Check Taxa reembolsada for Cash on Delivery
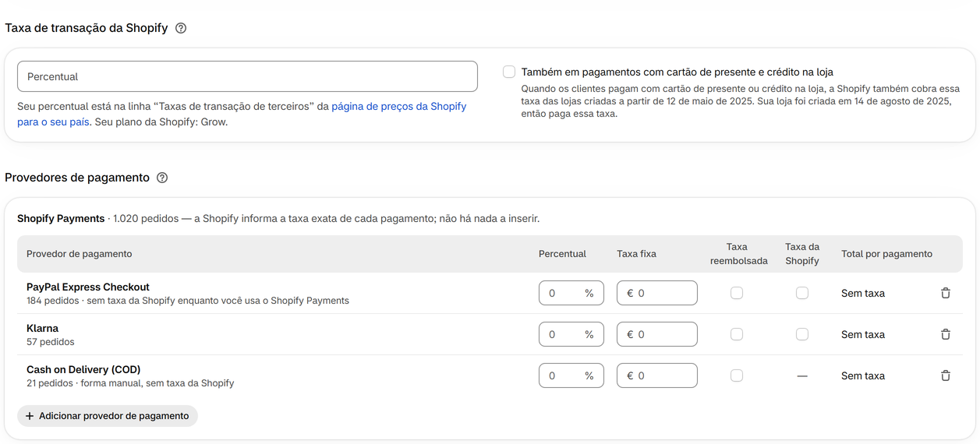980x444 pixels. pos(737,375)
